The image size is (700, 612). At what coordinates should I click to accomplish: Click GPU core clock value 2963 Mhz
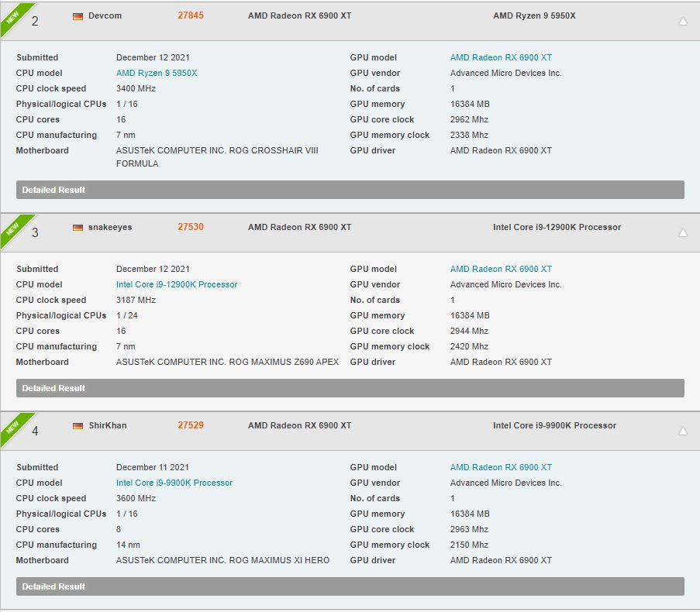[x=469, y=529]
